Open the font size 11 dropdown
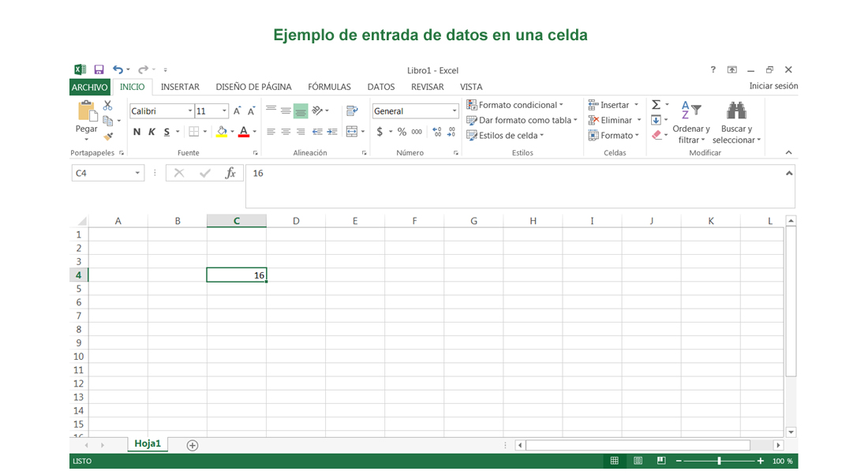The height and width of the screenshot is (475, 868). tap(224, 110)
